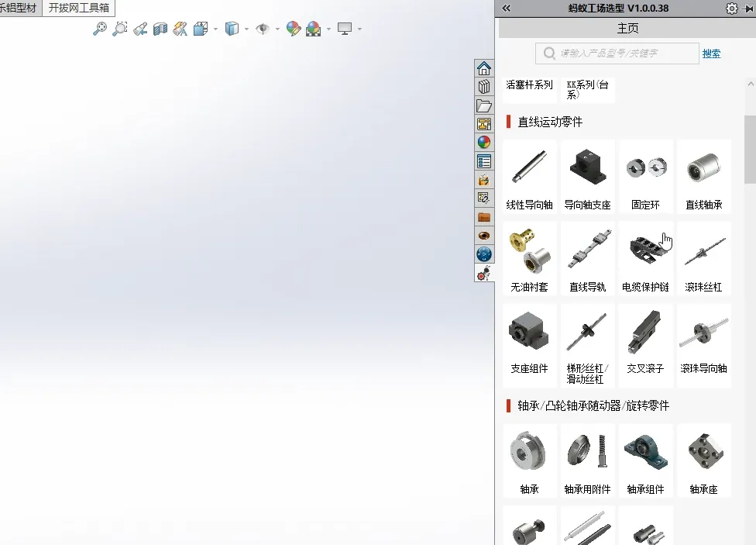Viewport: 756px width, 545px height.
Task: Focus the product model search field
Action: (617, 53)
